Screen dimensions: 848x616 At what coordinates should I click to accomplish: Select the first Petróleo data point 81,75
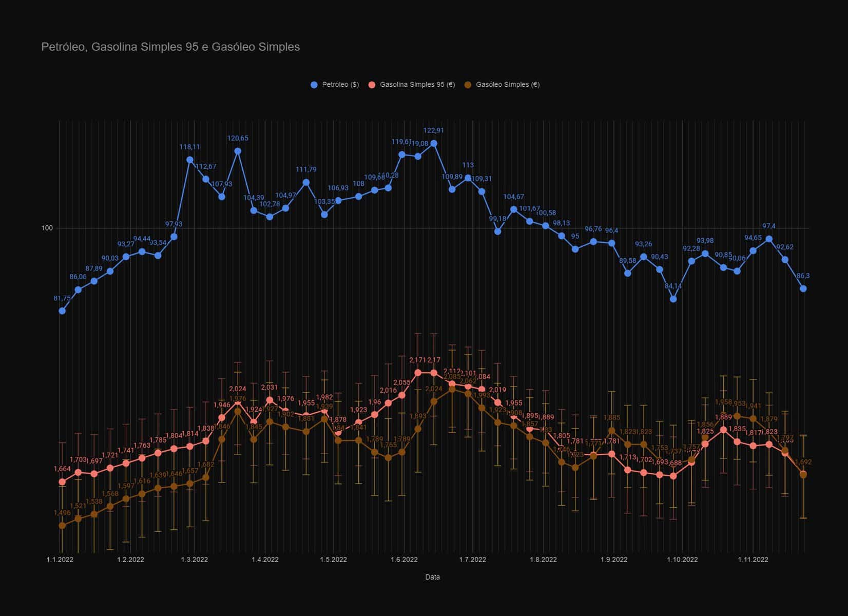click(x=62, y=311)
